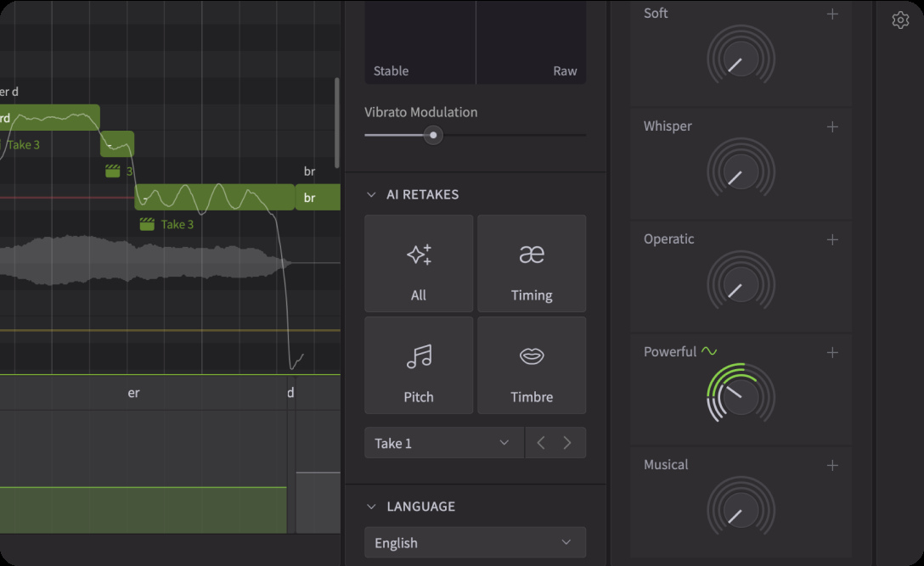924x566 pixels.
Task: Open the Take 1 dropdown
Action: pyautogui.click(x=443, y=442)
